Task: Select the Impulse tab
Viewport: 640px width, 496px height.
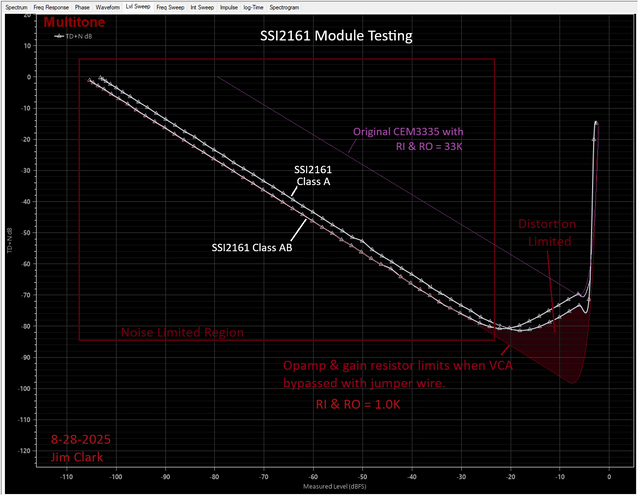Action: (229, 7)
